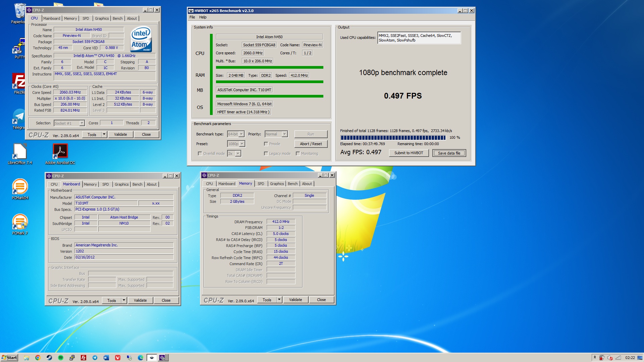644x362 pixels.
Task: Launch Vivaldi browser from the taskbar
Action: 117,358
